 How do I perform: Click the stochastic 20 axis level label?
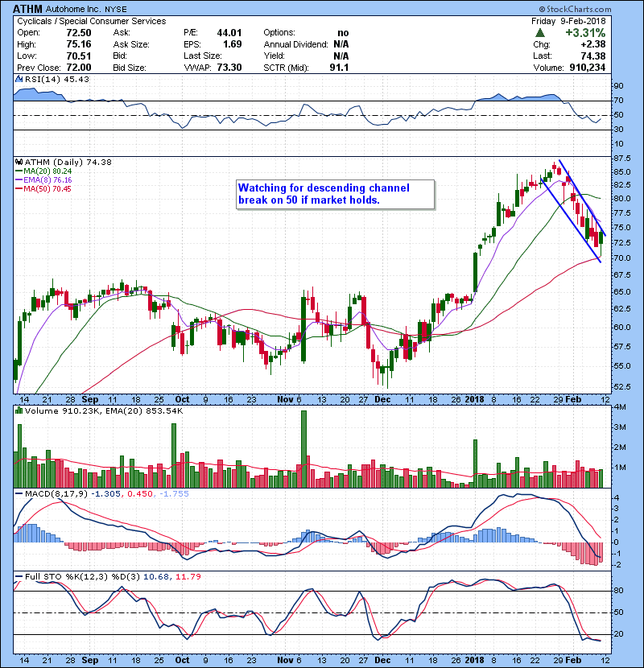point(619,634)
